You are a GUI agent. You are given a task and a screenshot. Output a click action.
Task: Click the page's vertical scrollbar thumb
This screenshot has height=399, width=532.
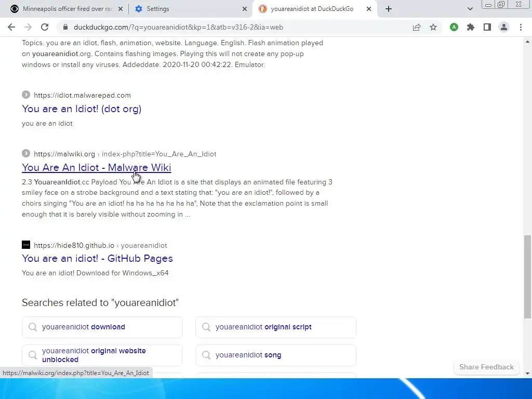coord(527,276)
